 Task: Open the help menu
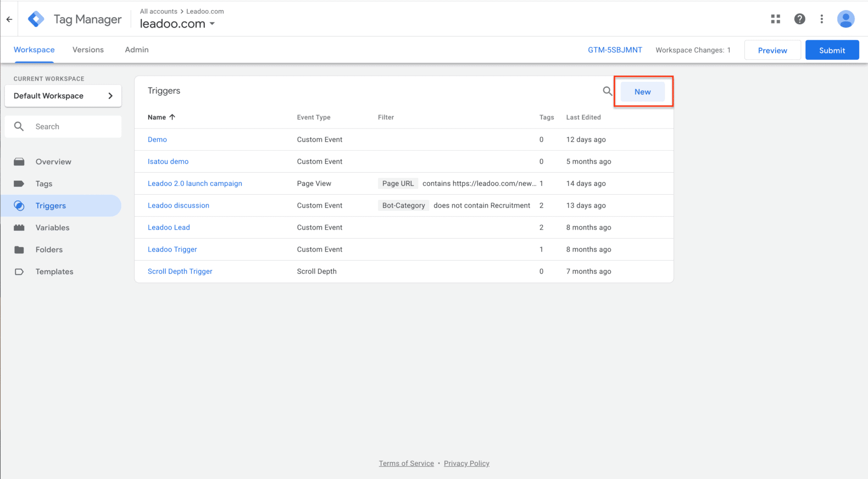[x=799, y=19]
